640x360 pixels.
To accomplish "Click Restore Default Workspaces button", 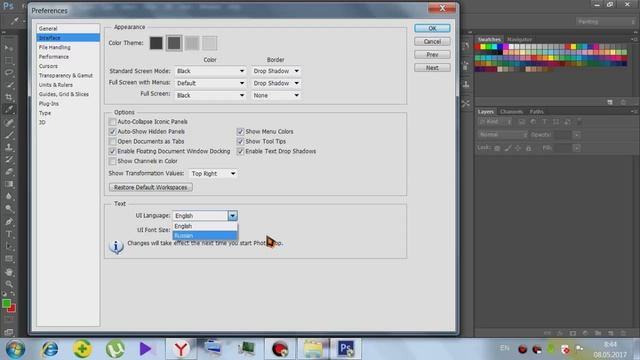I will tap(151, 187).
